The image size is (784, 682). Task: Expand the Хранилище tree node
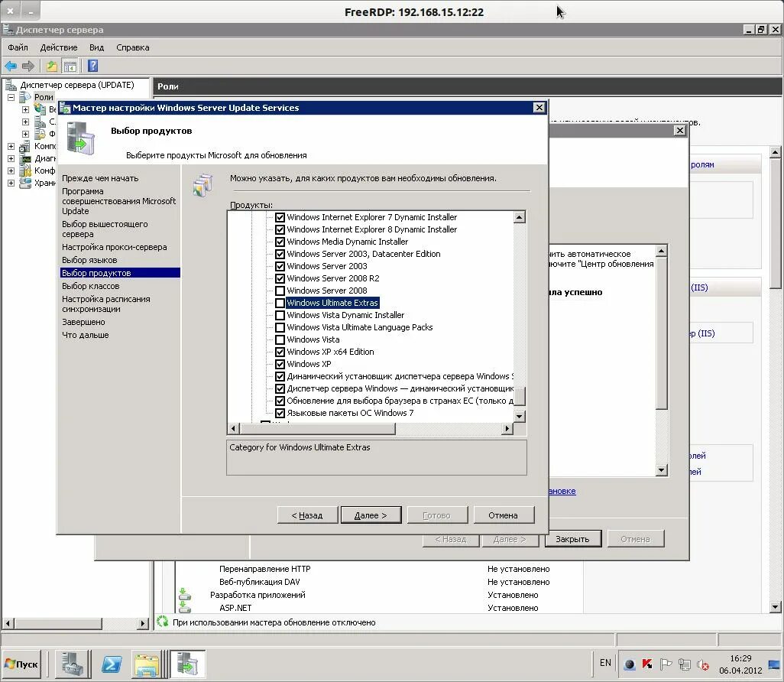(x=11, y=183)
